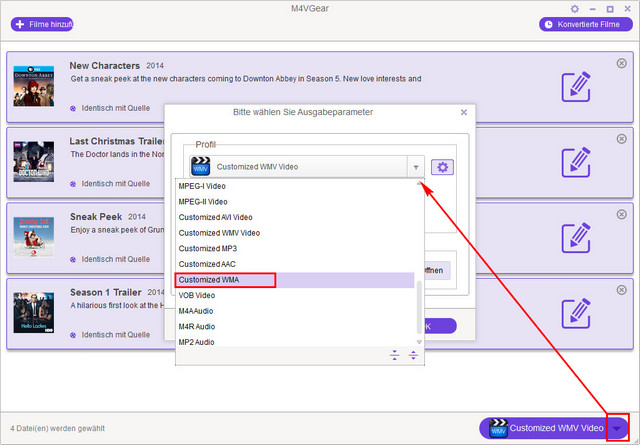Select VOB Video option
The image size is (640, 445).
coord(295,296)
